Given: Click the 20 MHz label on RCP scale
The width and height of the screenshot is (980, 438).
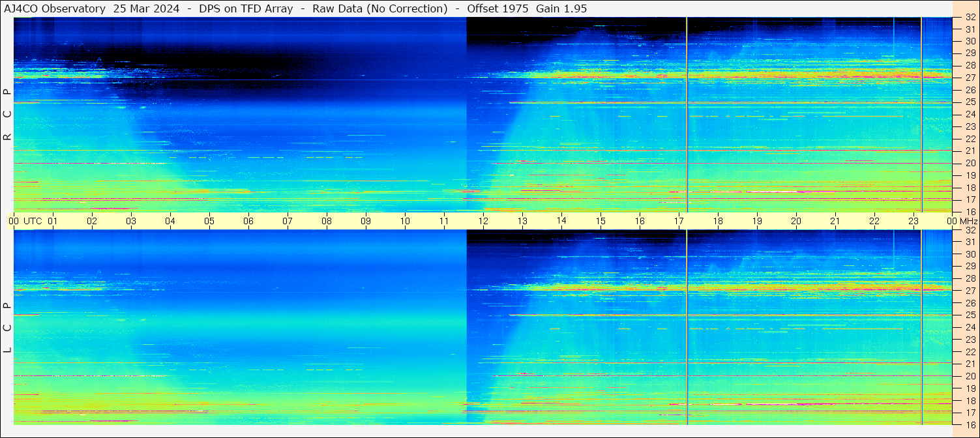Looking at the screenshot, I should click(x=970, y=163).
